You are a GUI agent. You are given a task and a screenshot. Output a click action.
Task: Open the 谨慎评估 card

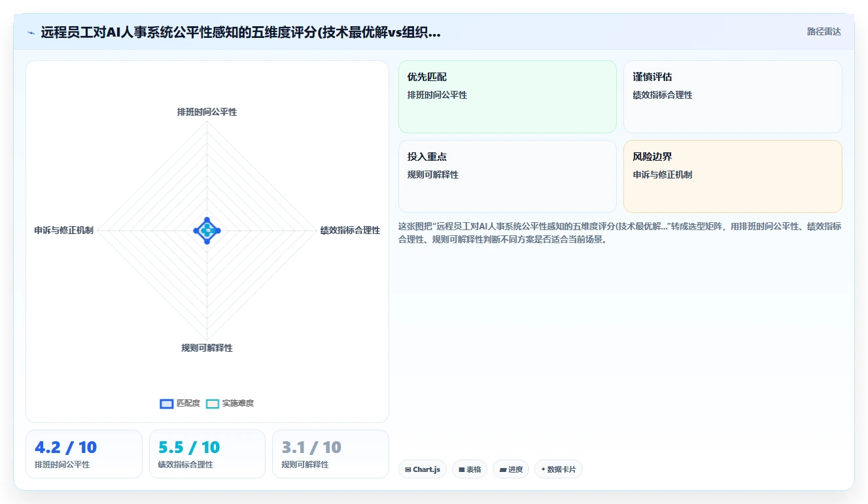733,97
